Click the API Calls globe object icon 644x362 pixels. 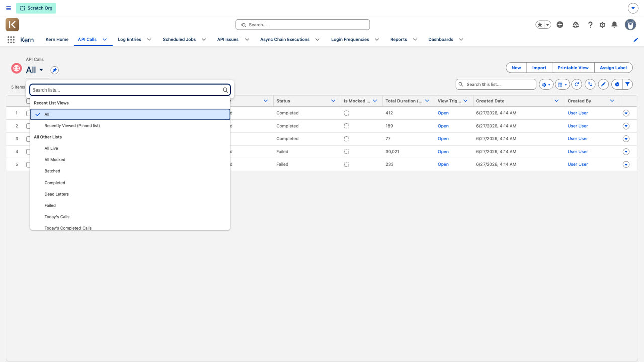point(17,68)
